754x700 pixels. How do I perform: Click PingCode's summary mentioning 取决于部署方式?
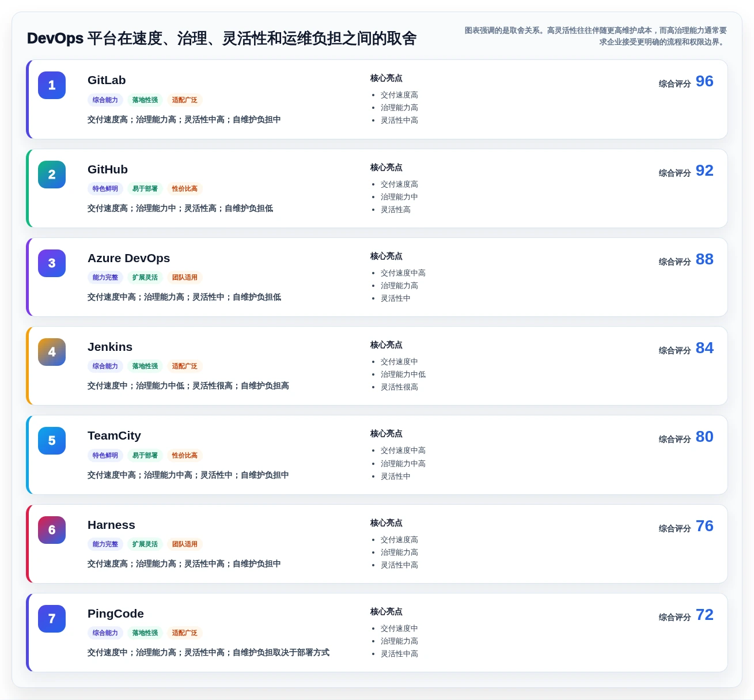[209, 652]
